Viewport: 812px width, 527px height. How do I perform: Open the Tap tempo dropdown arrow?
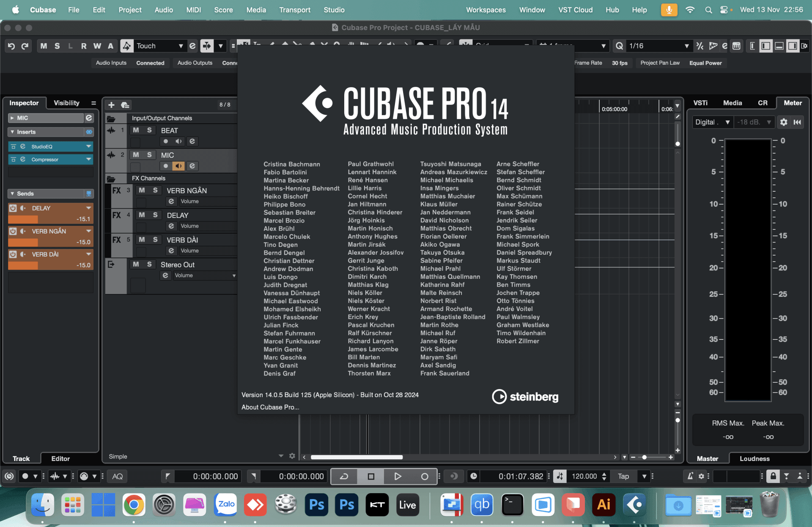(644, 476)
